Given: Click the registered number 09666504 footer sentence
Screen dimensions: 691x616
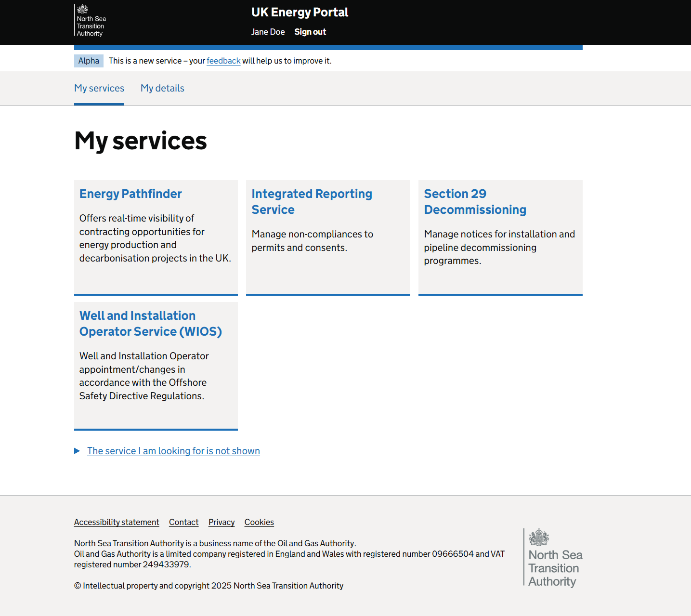Looking at the screenshot, I should pos(289,559).
